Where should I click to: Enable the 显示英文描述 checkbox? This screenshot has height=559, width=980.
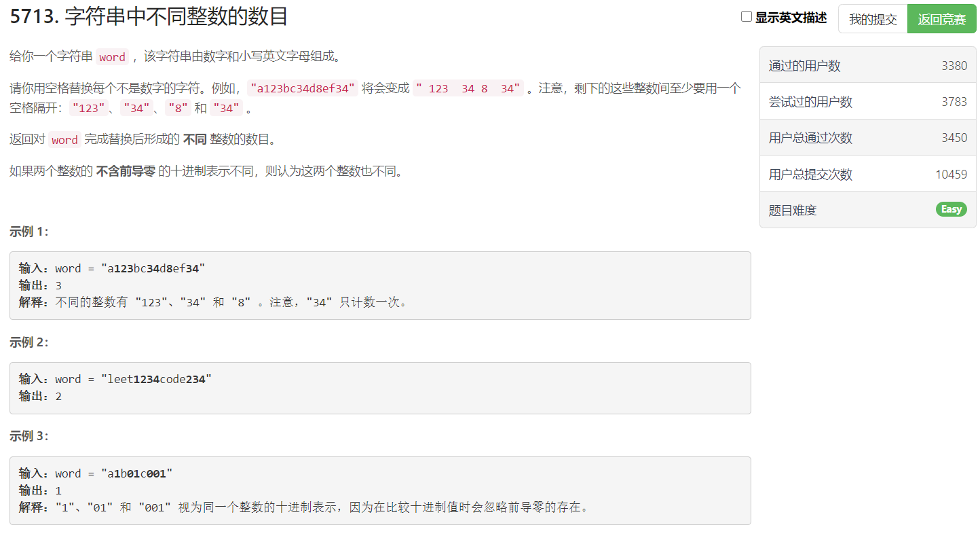[x=747, y=16]
